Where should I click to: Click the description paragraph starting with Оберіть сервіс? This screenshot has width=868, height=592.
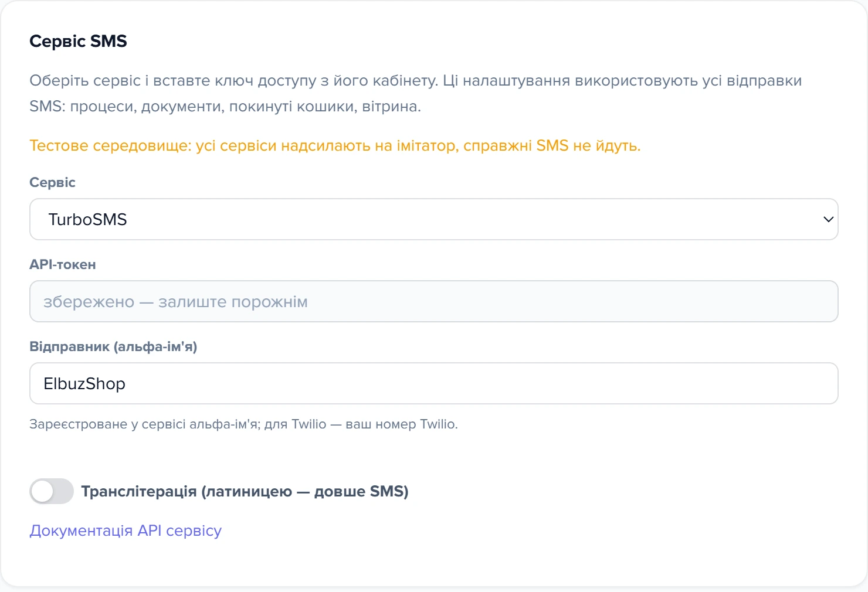click(416, 93)
